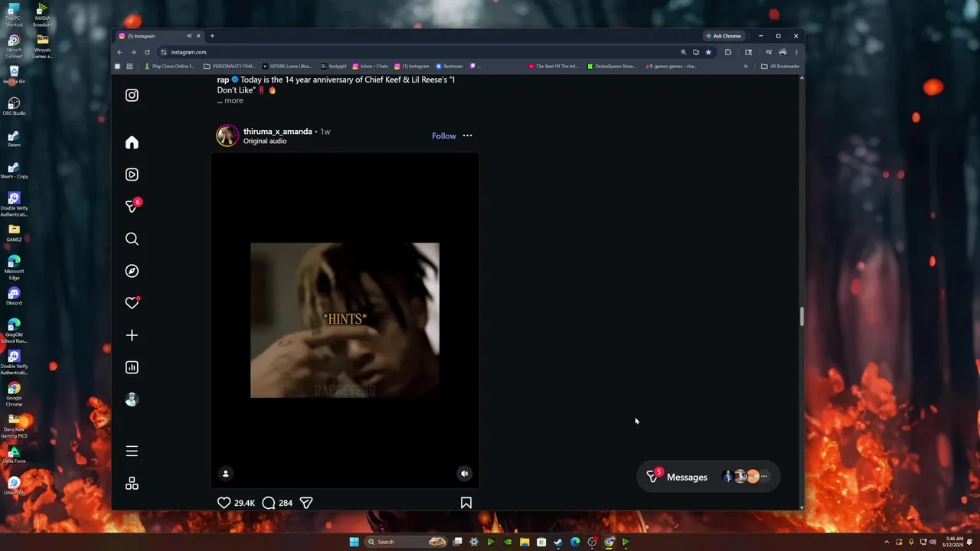Screen dimensions: 980x551
Task: Expand caption with 'more' link
Action: (x=234, y=100)
